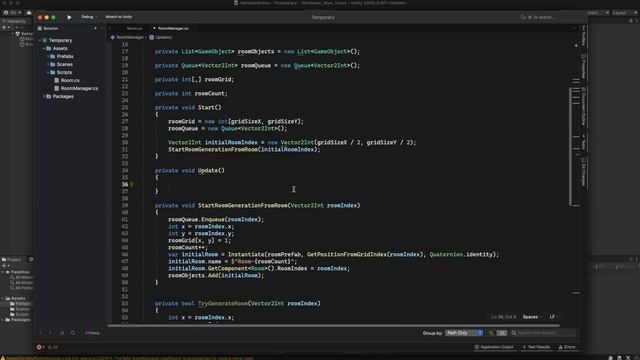Open the Toolbox side pad
Screen dimensions: 640x360
[584, 36]
